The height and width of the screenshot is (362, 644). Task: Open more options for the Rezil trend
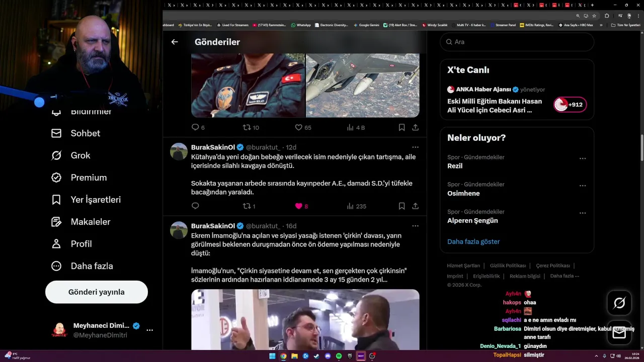point(583,158)
